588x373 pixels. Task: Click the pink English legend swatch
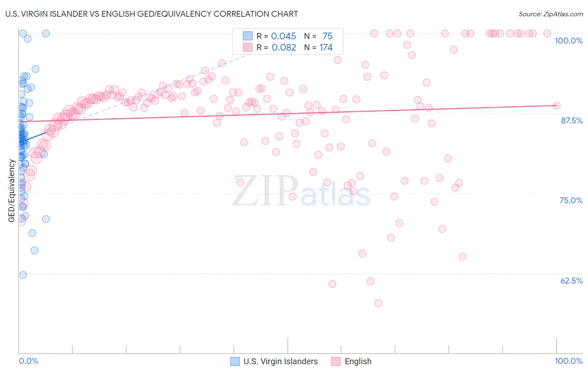336,361
